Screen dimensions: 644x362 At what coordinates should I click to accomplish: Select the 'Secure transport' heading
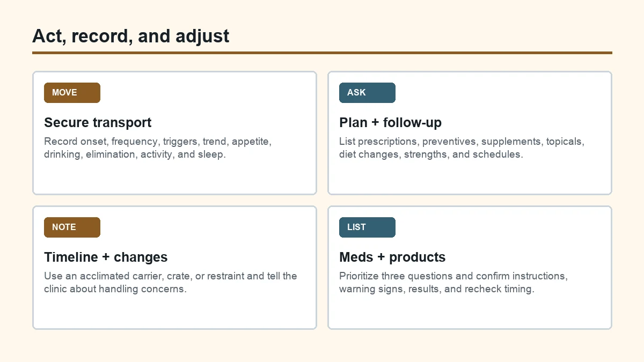coord(98,123)
